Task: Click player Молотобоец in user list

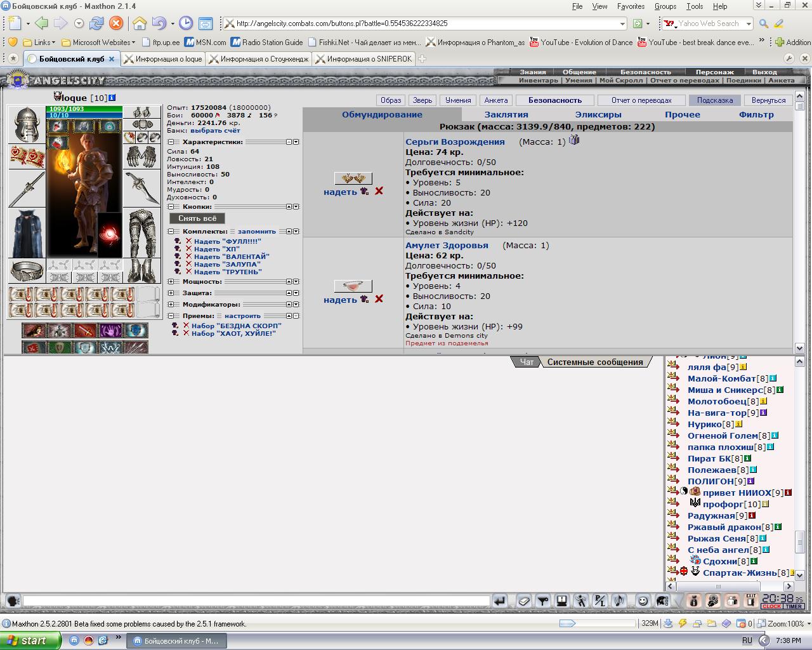Action: coord(717,401)
